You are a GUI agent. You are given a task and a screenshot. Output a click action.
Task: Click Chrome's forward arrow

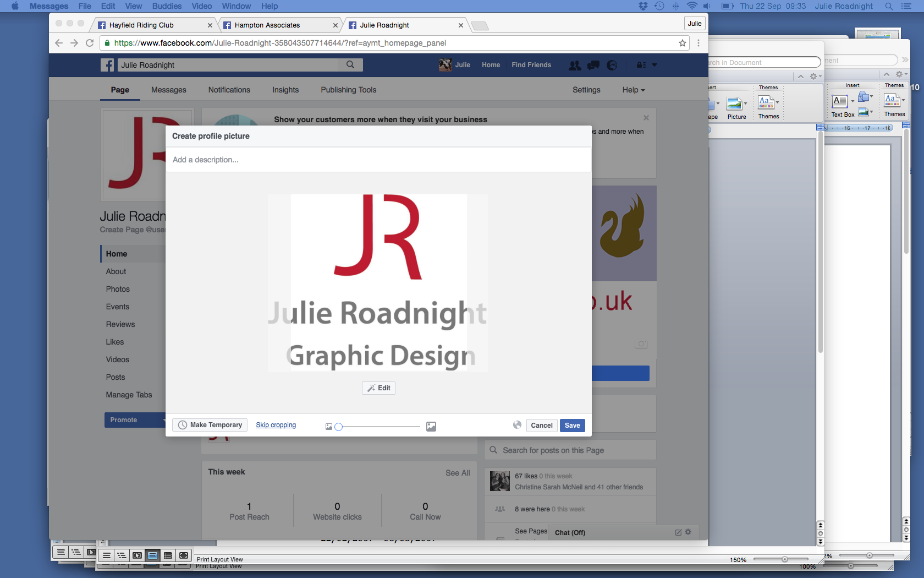pos(74,43)
